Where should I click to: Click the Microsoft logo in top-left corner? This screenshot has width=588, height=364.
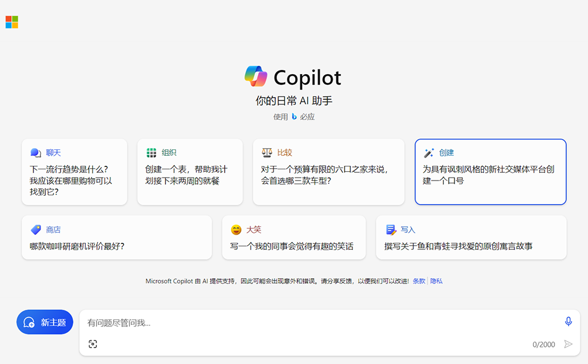(12, 22)
